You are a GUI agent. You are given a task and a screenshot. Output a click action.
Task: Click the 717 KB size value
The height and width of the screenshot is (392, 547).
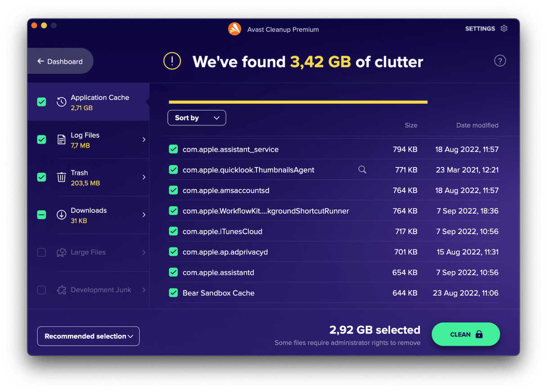406,231
